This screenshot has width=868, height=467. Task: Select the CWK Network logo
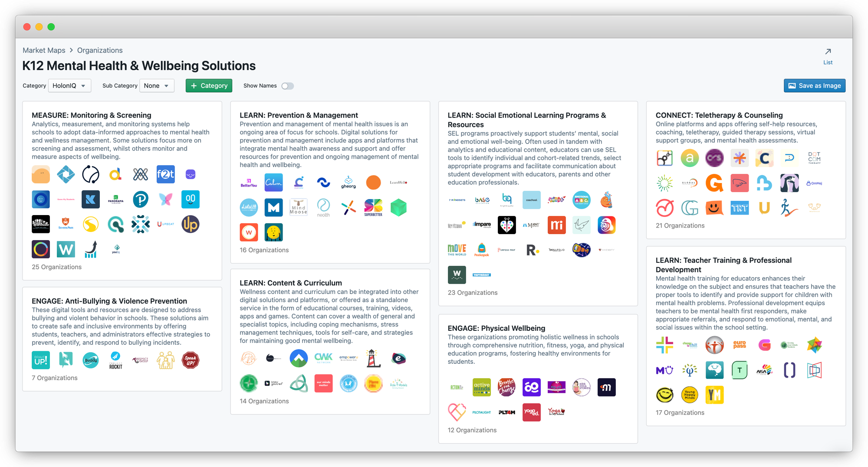[323, 358]
